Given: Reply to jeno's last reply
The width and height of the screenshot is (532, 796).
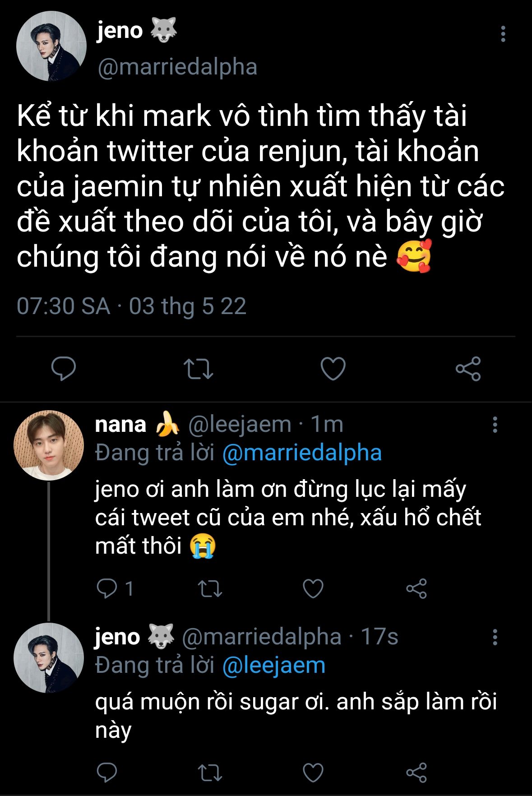Looking at the screenshot, I should 107,773.
